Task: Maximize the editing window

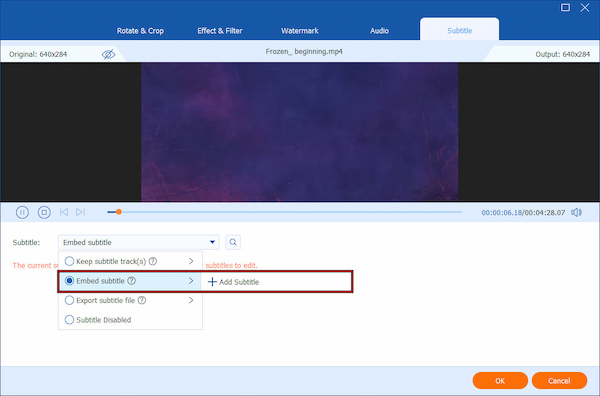Action: (565, 8)
